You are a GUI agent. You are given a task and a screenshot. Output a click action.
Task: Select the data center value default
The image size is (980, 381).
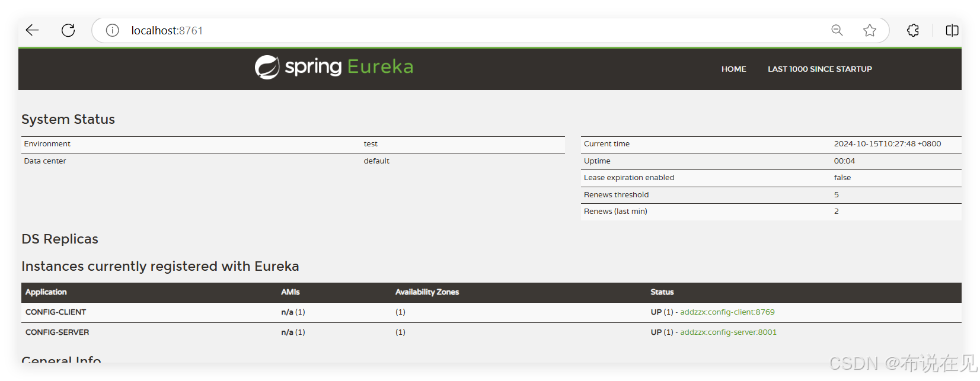pyautogui.click(x=376, y=161)
